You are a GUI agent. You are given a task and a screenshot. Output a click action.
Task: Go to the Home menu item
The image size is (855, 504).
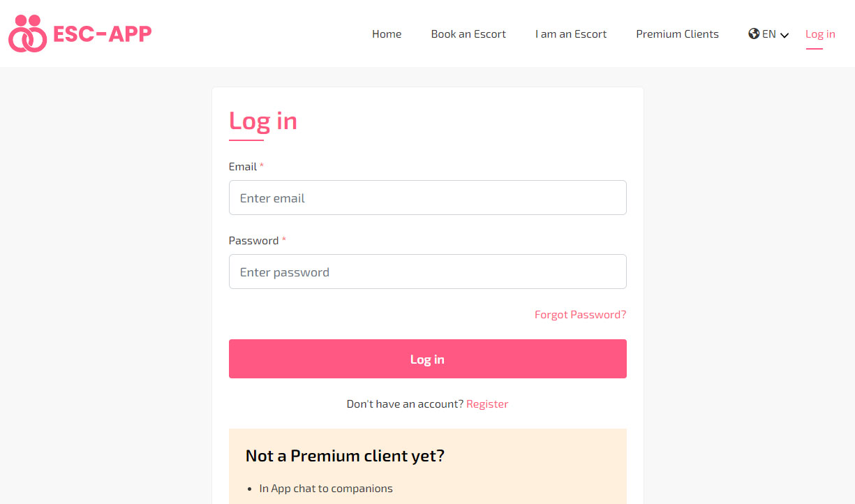[x=387, y=34]
